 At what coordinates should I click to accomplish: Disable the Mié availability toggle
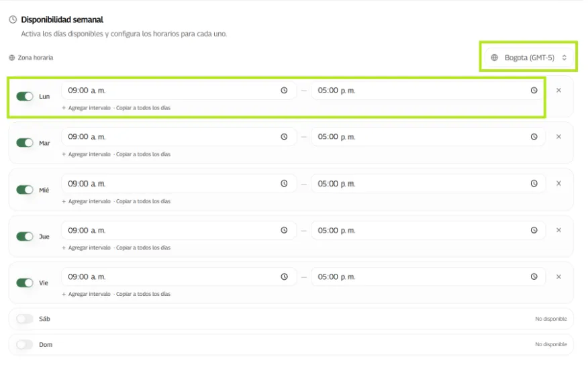(x=25, y=191)
